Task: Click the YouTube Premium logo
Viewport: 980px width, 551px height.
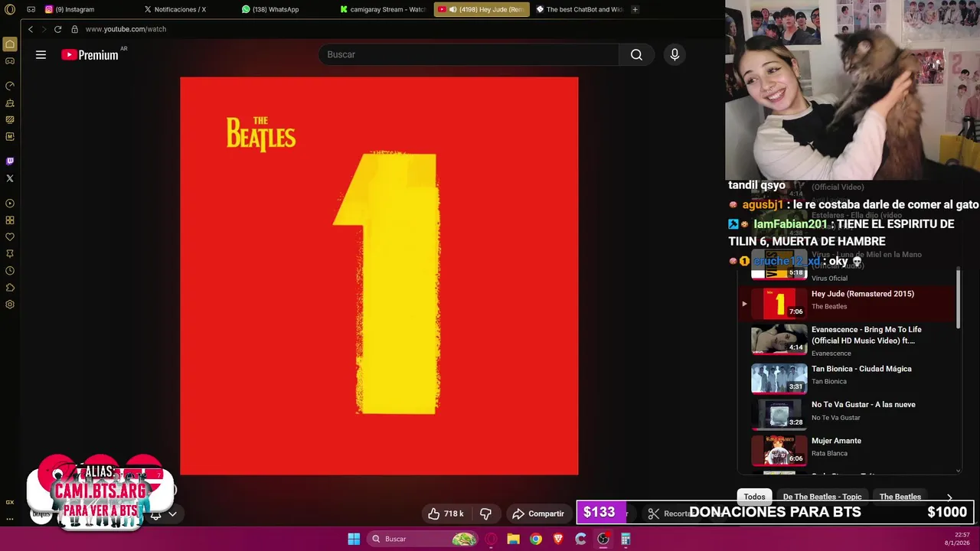Action: (x=90, y=54)
